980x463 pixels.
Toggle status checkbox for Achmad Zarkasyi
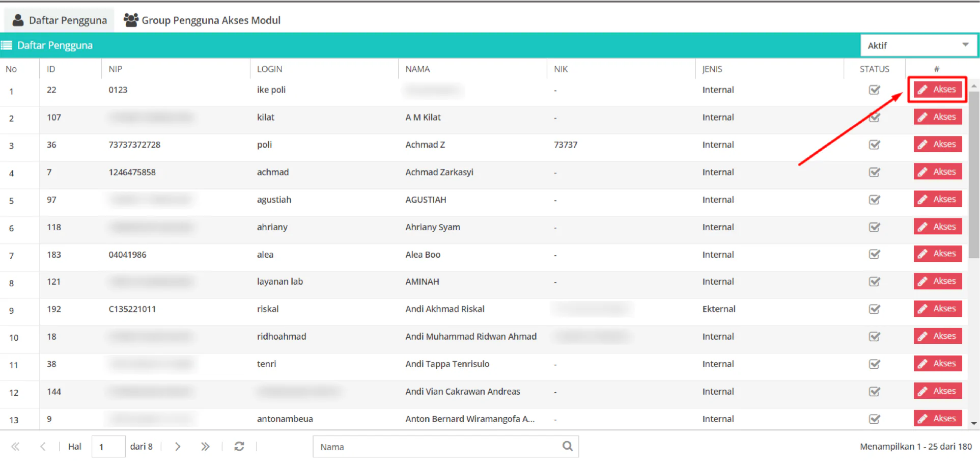[x=874, y=172]
